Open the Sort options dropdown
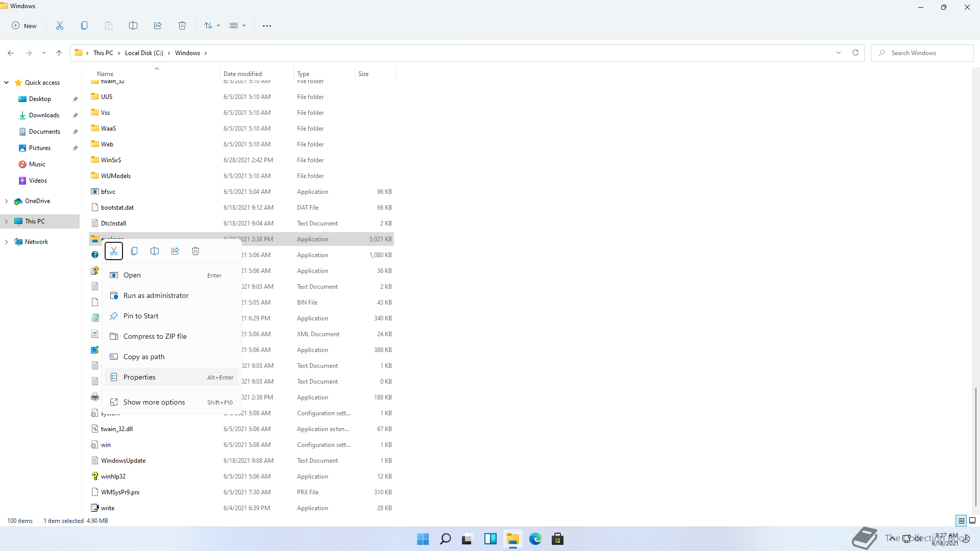This screenshot has height=551, width=980. click(x=212, y=26)
